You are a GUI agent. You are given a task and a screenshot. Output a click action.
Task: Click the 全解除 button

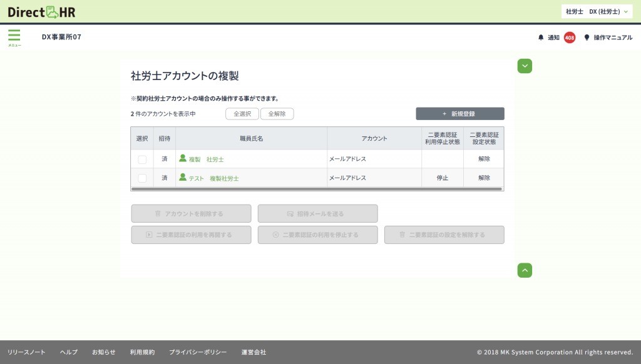(277, 114)
